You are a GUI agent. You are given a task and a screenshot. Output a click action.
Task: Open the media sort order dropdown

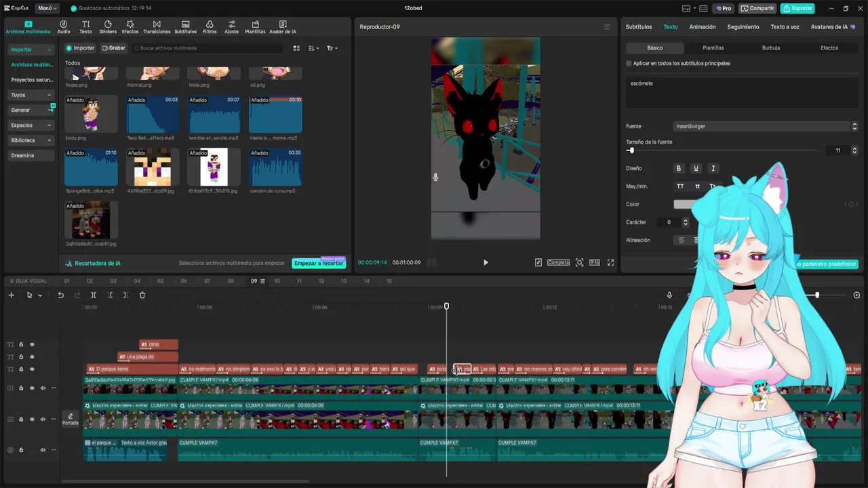tap(313, 48)
